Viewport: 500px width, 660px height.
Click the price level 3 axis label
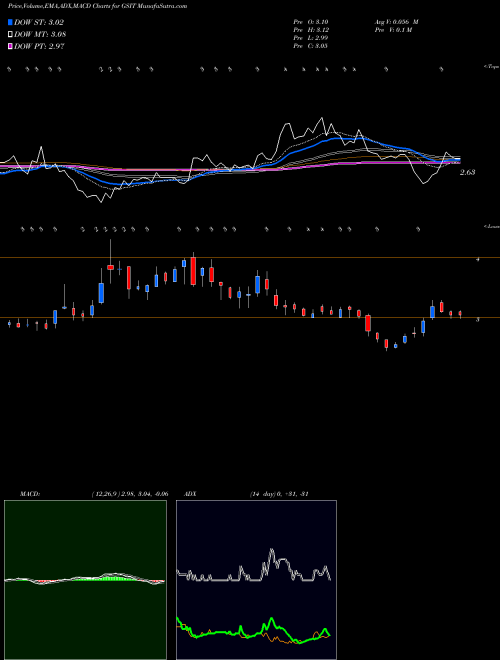pos(478,320)
